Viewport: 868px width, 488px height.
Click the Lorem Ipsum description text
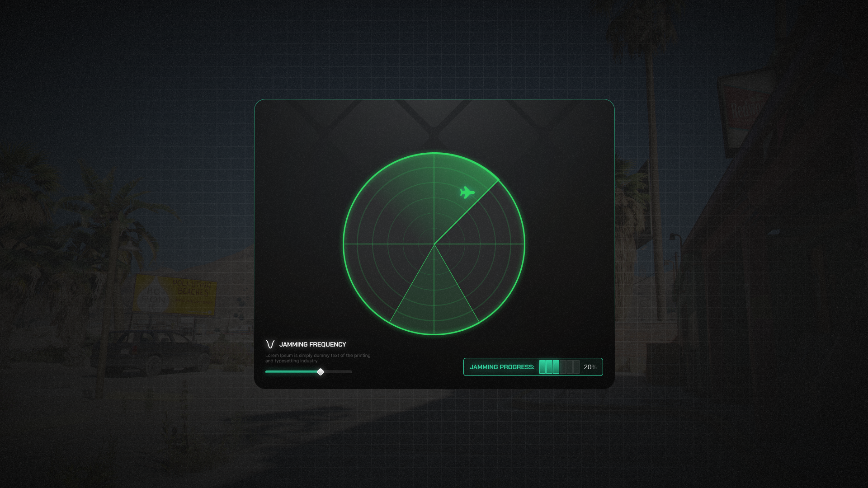click(x=317, y=358)
